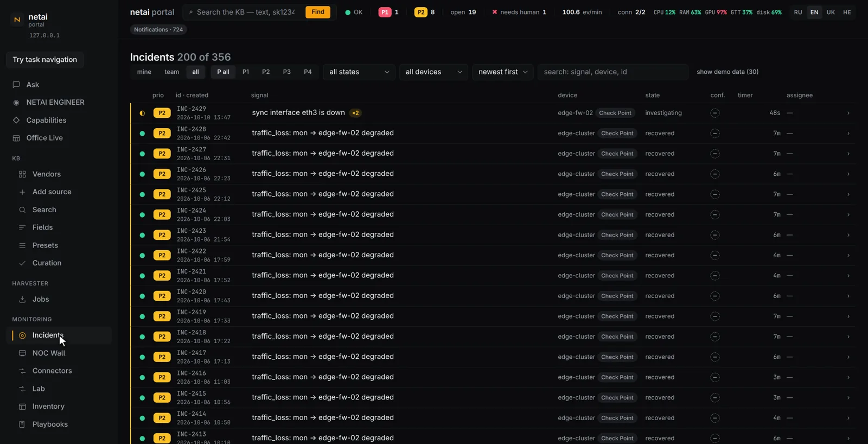Screen dimensions: 868x444
Task: Click the KB Search magnifier icon
Action: [22, 210]
